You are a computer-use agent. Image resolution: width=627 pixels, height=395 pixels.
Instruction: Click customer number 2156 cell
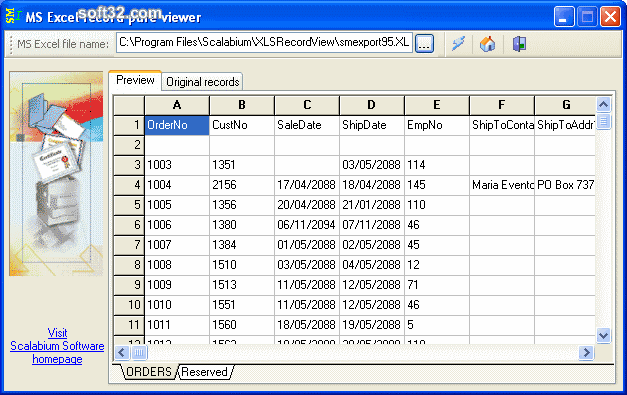coord(242,185)
